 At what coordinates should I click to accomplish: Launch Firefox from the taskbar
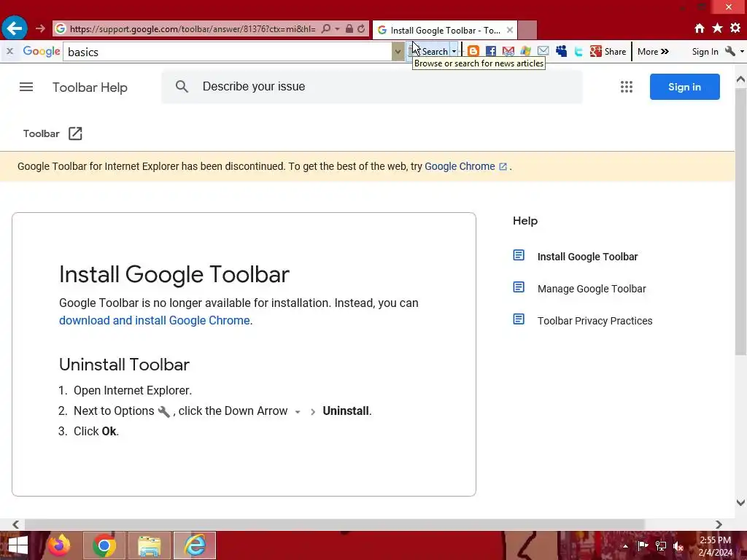(x=59, y=545)
